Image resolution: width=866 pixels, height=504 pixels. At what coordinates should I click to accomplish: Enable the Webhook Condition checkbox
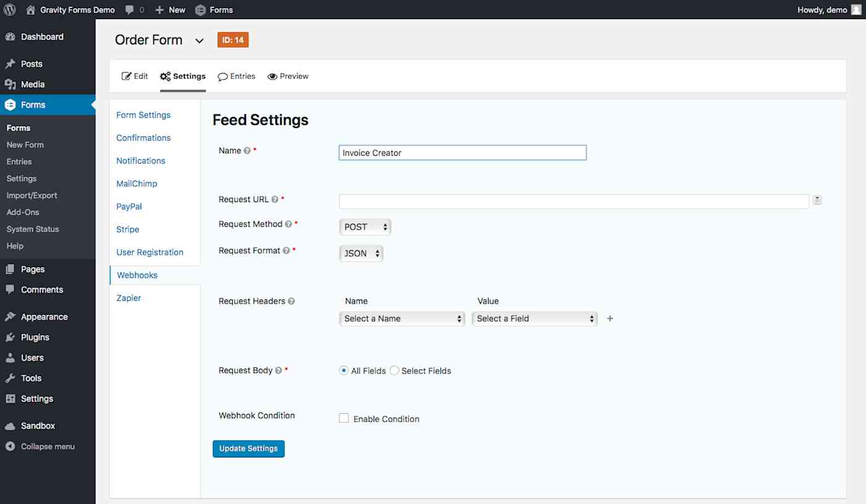(344, 417)
